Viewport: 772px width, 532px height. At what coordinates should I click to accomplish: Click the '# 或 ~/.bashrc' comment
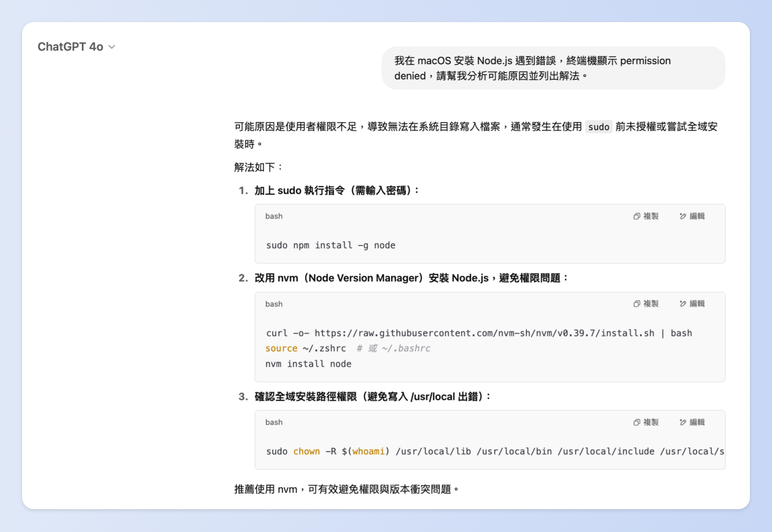tap(394, 348)
